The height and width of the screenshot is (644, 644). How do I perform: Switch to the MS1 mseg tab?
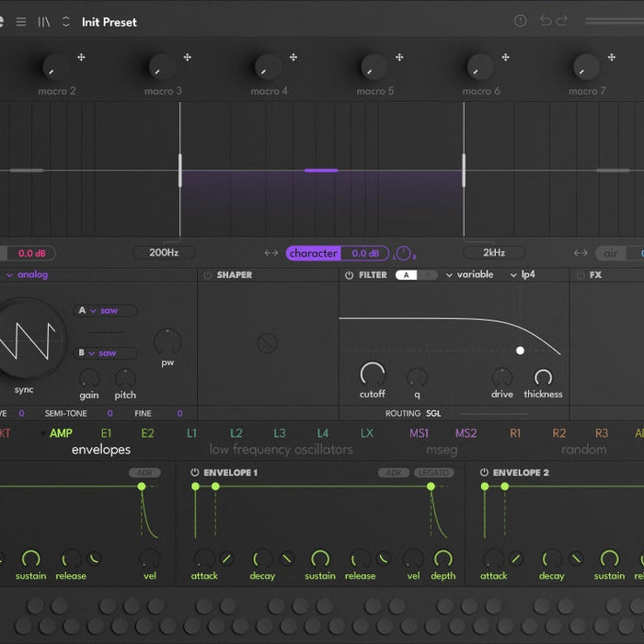point(419,433)
